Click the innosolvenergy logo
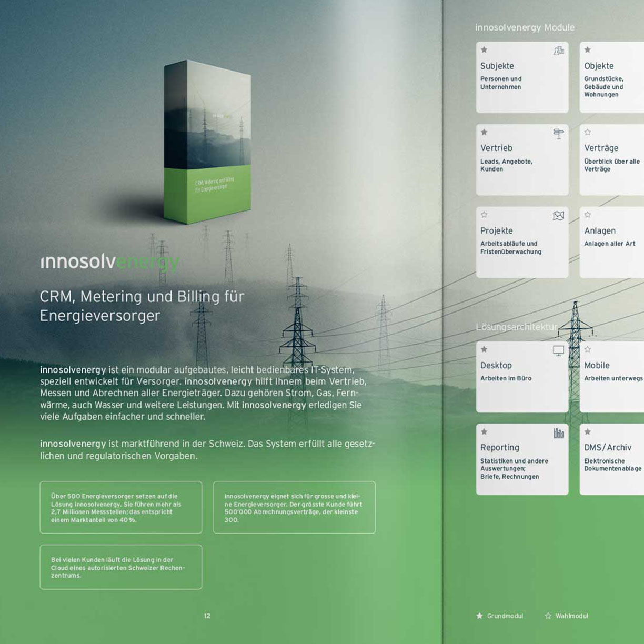644x644 pixels. click(x=110, y=261)
